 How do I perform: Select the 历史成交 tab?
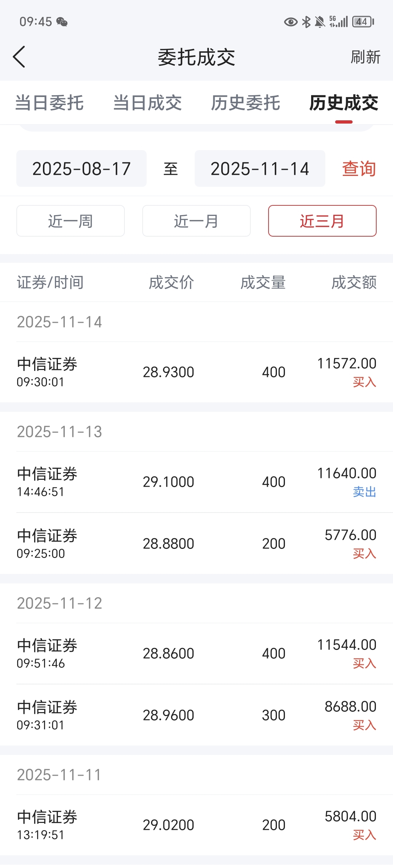[x=344, y=103]
